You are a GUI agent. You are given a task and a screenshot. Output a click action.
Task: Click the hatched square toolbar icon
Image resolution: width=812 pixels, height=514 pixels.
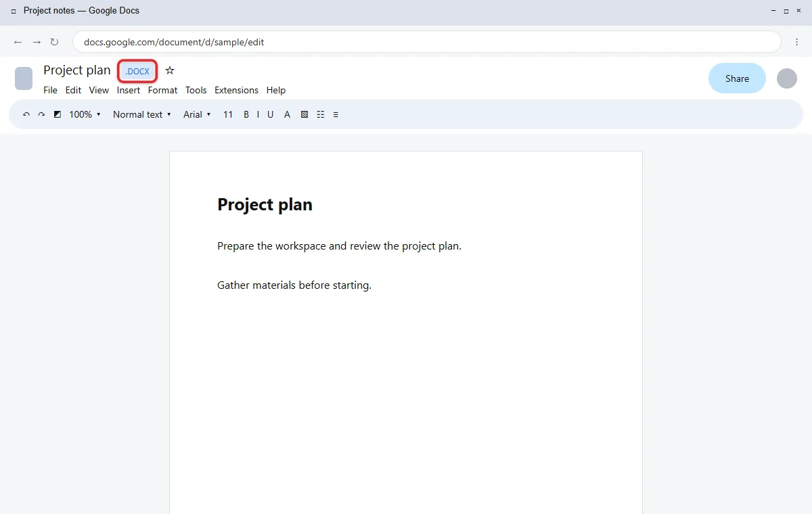pos(304,114)
